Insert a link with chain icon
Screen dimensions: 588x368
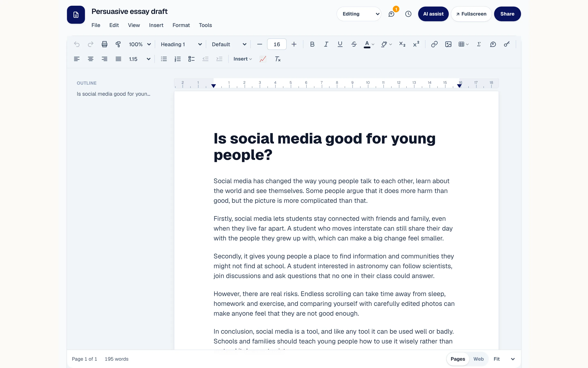434,44
